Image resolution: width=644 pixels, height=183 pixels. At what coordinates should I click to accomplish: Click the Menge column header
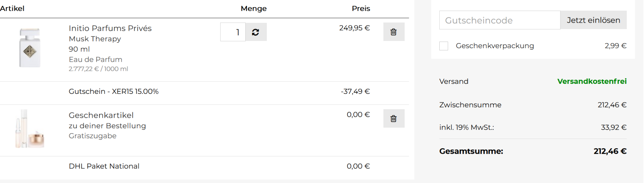(x=253, y=9)
